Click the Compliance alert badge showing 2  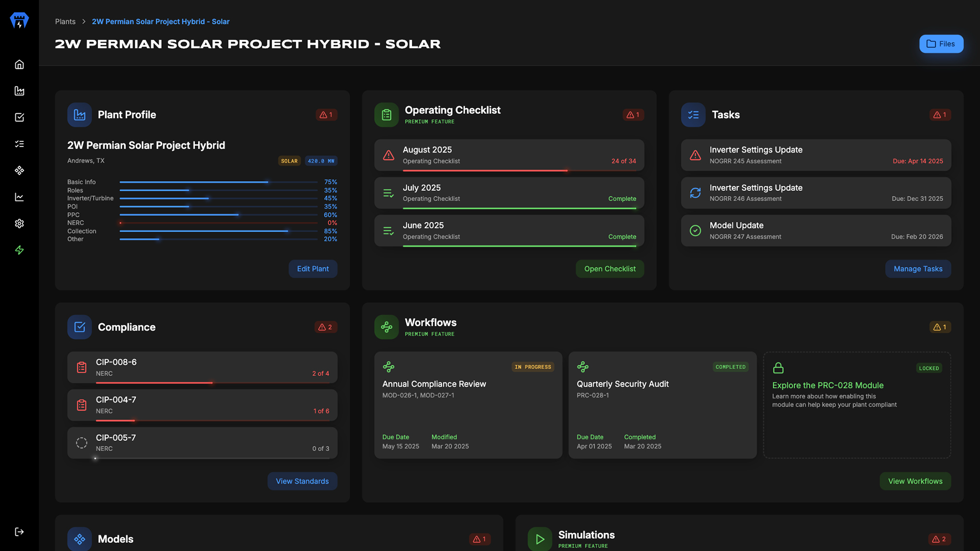coord(326,327)
